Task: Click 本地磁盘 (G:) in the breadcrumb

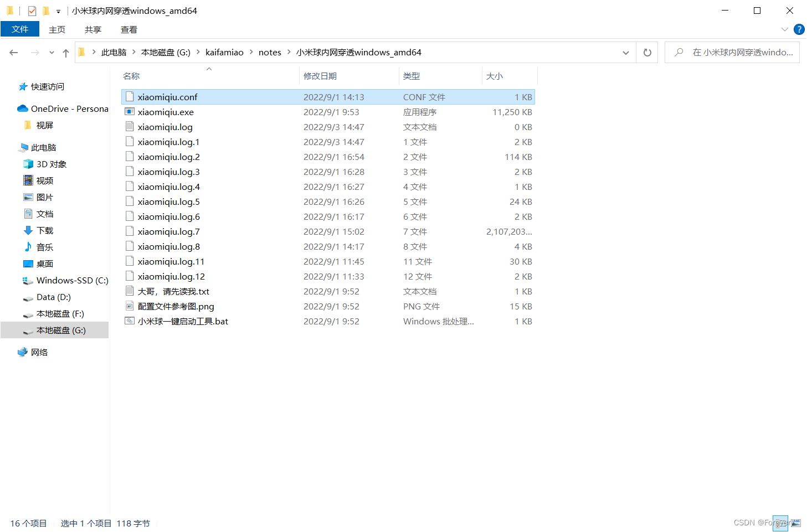Action: pyautogui.click(x=166, y=53)
